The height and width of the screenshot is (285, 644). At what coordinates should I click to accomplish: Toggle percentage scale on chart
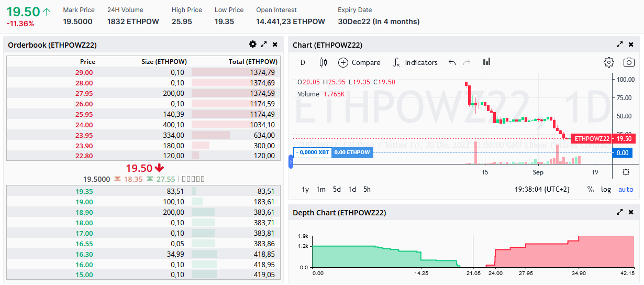[591, 189]
